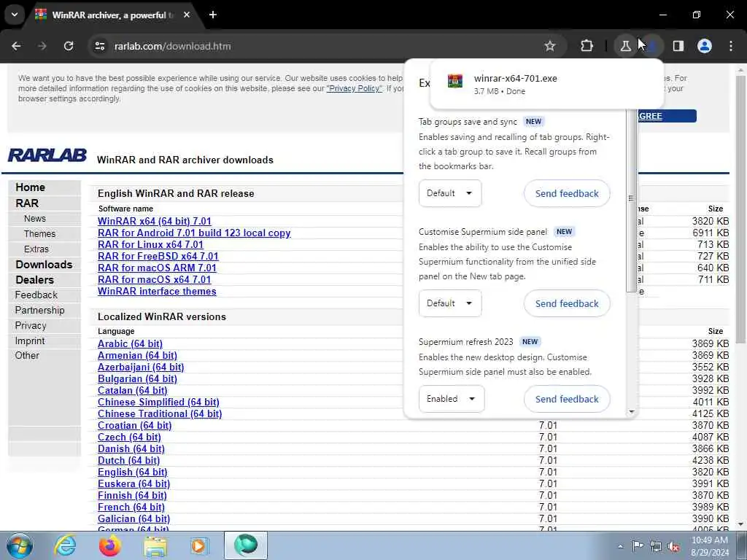
Task: Select the WinRAR archiver browser tab
Action: click(113, 15)
